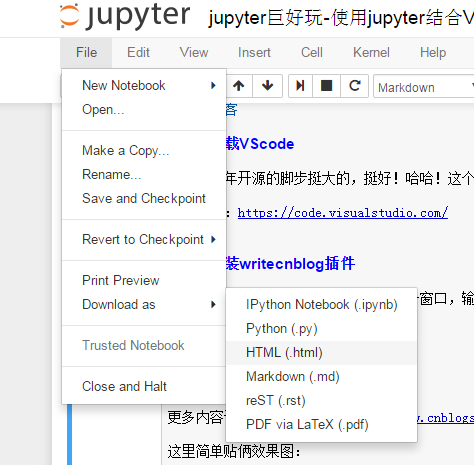
Task: Open the Kernel menu
Action: click(371, 53)
